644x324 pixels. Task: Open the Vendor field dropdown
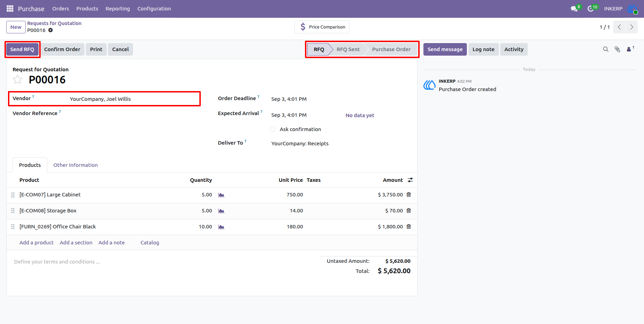pyautogui.click(x=134, y=99)
